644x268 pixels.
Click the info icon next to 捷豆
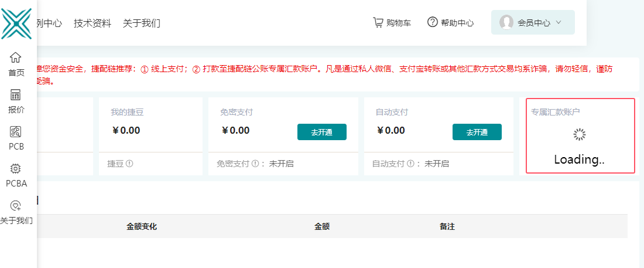pyautogui.click(x=129, y=164)
